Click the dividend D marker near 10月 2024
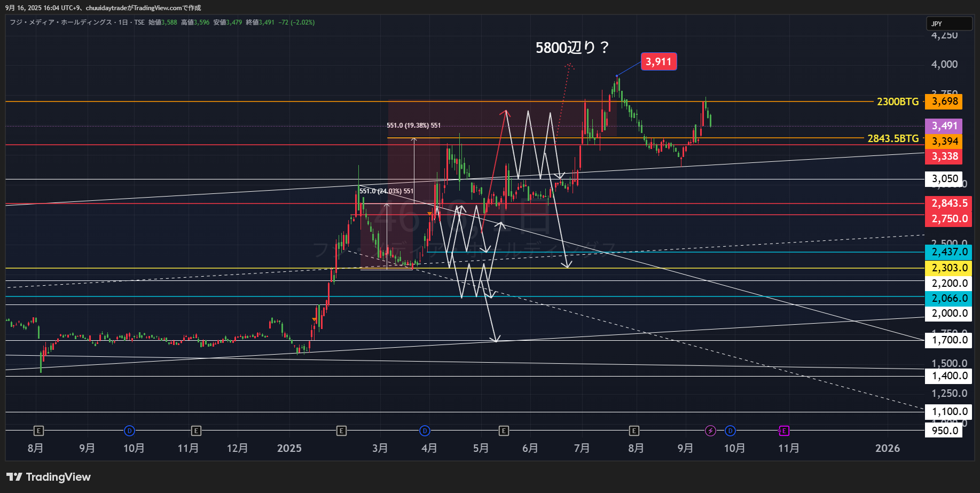980x493 pixels. pyautogui.click(x=129, y=431)
